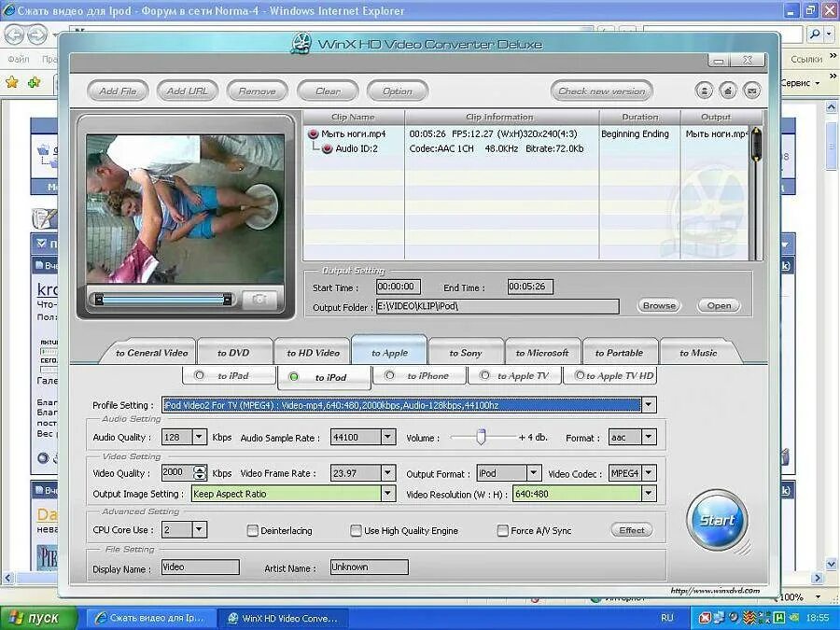Click the Effect button

click(632, 530)
